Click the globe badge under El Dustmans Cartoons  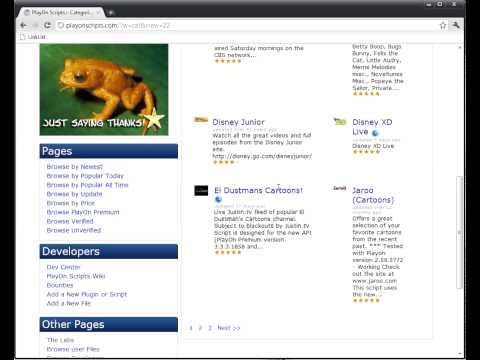click(218, 199)
